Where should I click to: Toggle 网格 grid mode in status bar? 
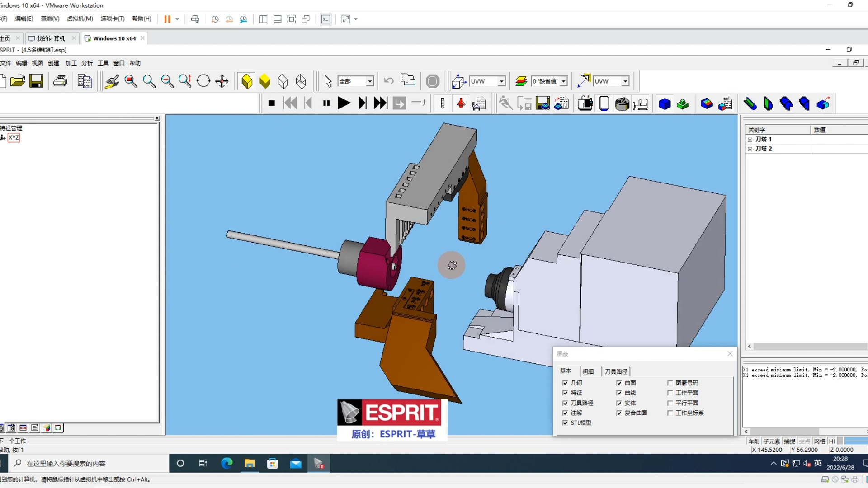[x=819, y=441]
